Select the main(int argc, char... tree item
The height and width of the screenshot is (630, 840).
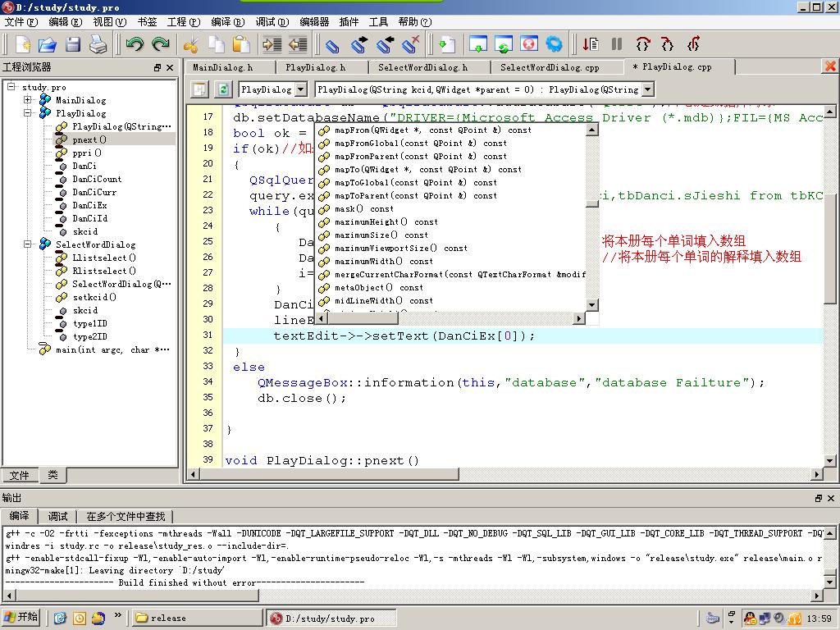(112, 349)
